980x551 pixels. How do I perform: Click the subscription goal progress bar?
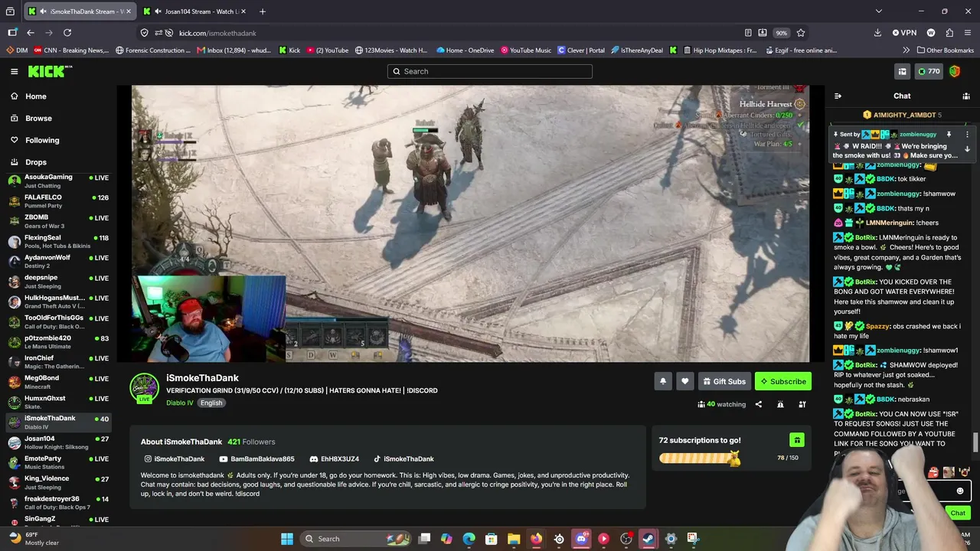699,458
